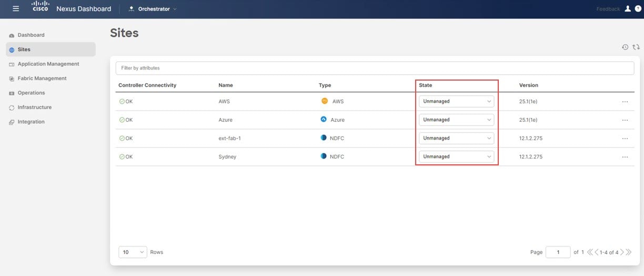Click the Operations sidebar icon
Viewport: 644px width, 276px height.
point(12,93)
